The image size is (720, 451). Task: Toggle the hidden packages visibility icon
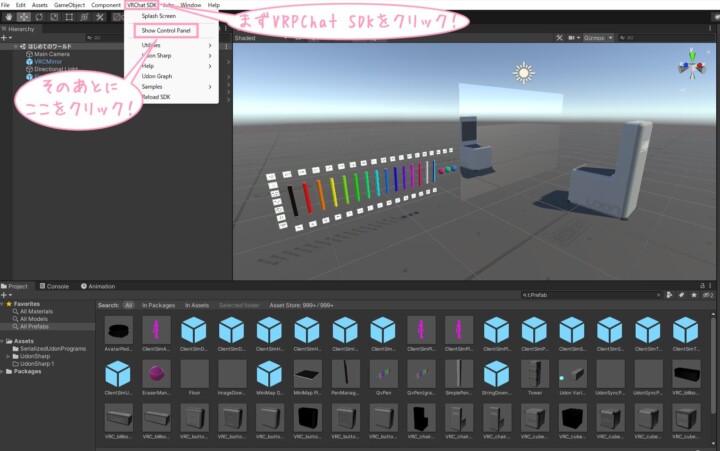(x=708, y=295)
